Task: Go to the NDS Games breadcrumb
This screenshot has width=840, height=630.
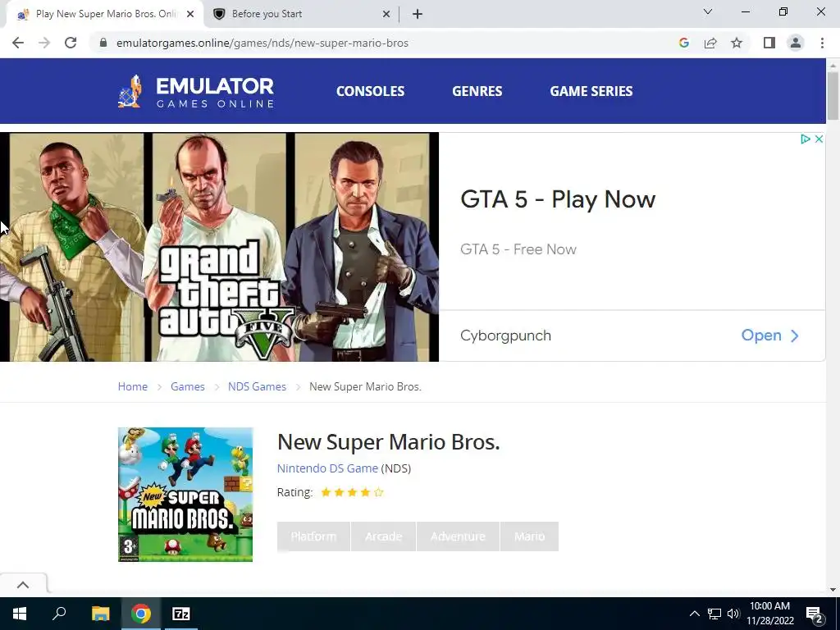Action: click(x=257, y=387)
